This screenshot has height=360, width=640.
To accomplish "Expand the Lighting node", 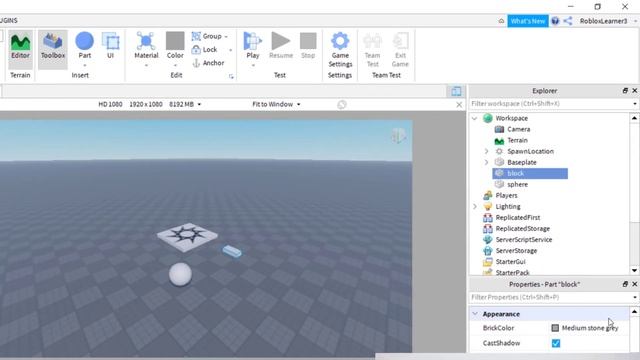I will [474, 207].
